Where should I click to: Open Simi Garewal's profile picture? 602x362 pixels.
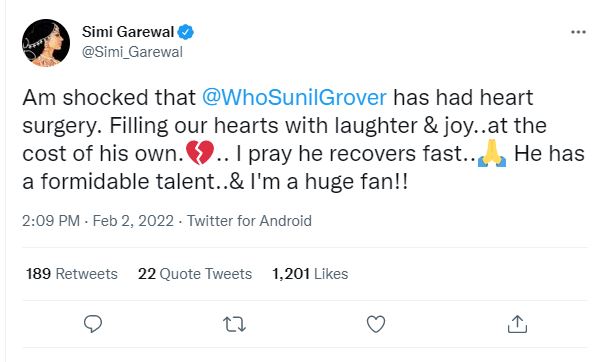pyautogui.click(x=46, y=43)
